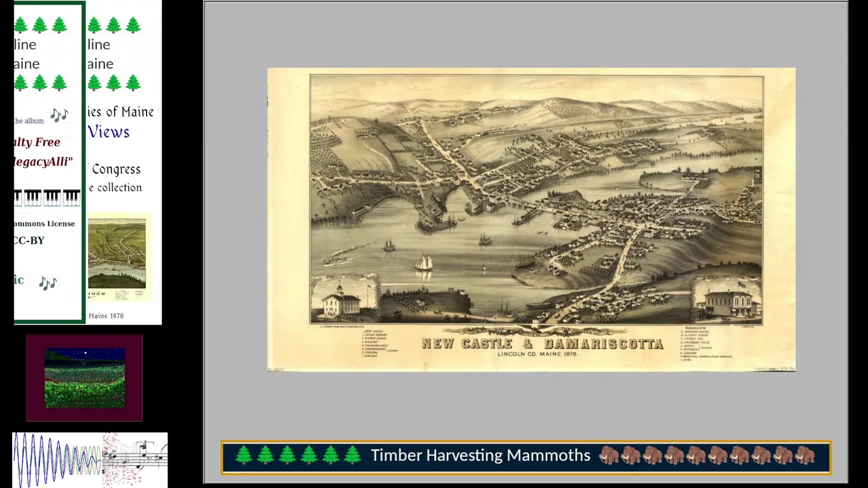Click the waveform and sheet music image
Viewport: 868px width, 488px height.
coord(90,460)
